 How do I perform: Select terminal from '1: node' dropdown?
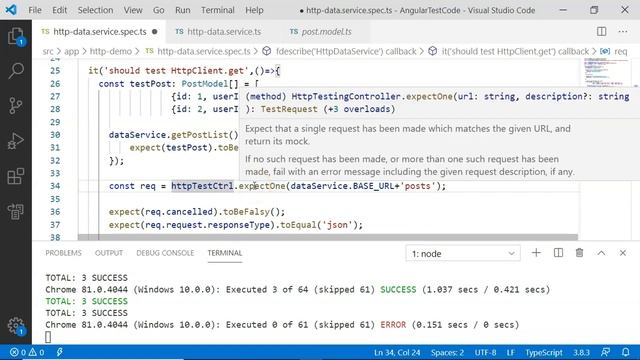tap(463, 253)
